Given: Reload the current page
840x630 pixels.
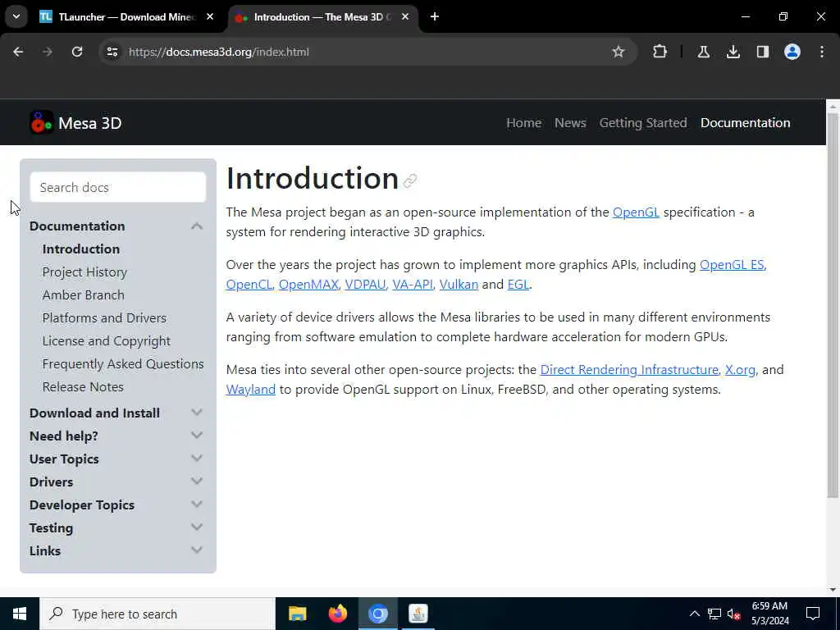Looking at the screenshot, I should click(77, 52).
